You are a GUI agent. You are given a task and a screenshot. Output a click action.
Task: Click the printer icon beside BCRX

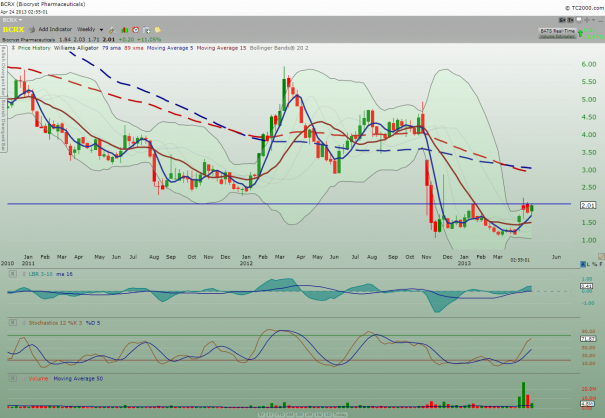[32, 29]
